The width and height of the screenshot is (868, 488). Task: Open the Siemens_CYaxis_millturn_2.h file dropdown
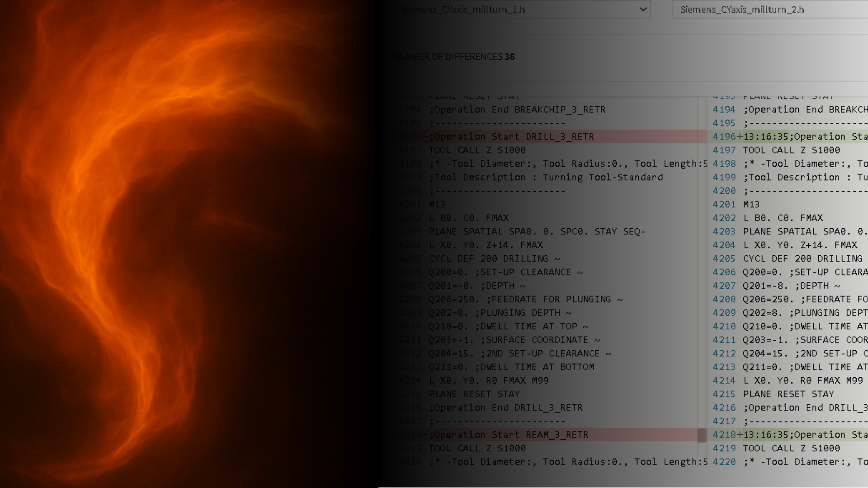769,9
